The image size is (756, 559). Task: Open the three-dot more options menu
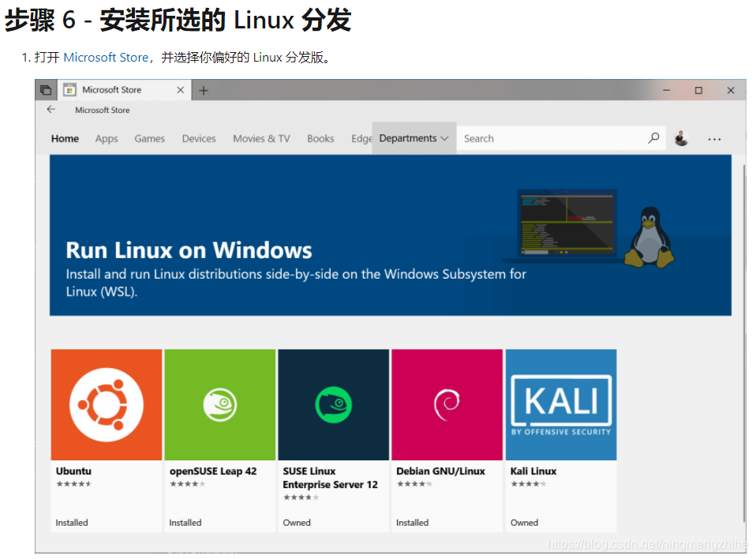coord(714,140)
